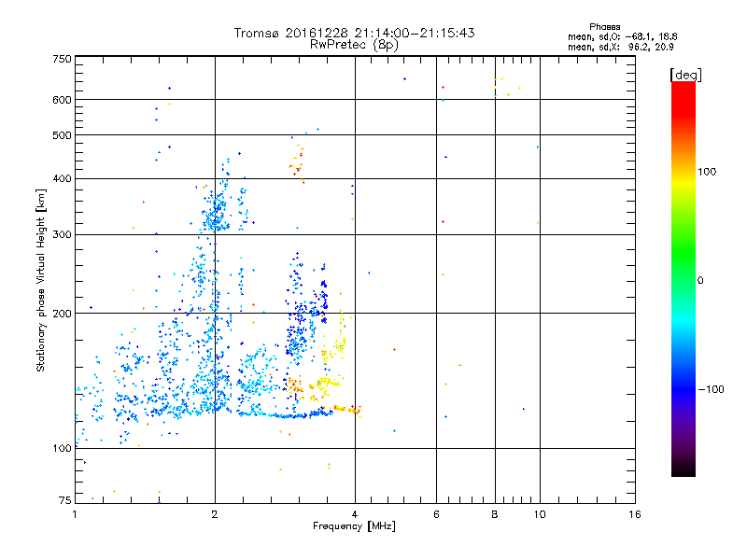The height and width of the screenshot is (560, 747).
Task: Select the 'RwPretec (8p)' subtitle text
Action: [354, 45]
